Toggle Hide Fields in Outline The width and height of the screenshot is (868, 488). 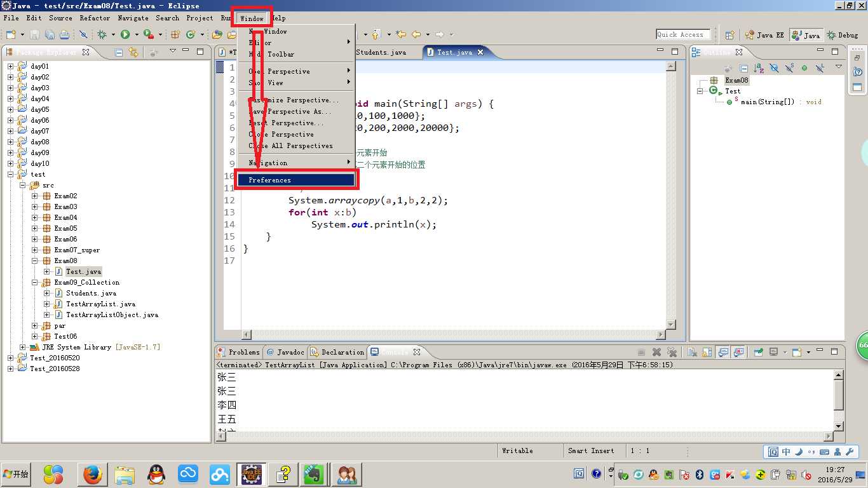pos(774,68)
